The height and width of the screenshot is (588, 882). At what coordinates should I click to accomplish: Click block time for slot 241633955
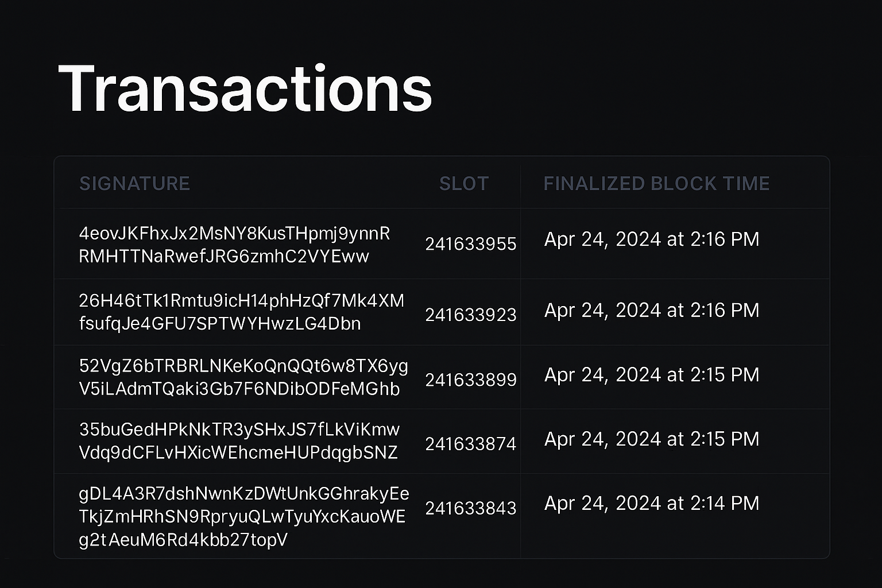point(652,239)
